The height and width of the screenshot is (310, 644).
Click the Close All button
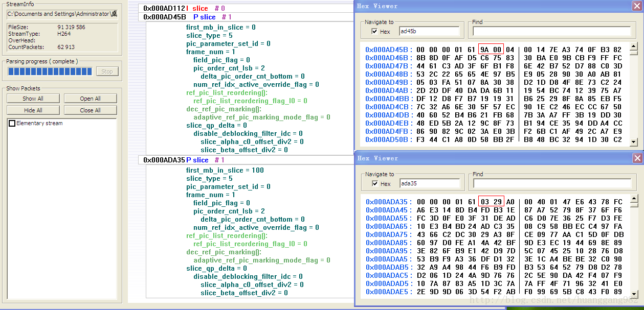point(90,110)
